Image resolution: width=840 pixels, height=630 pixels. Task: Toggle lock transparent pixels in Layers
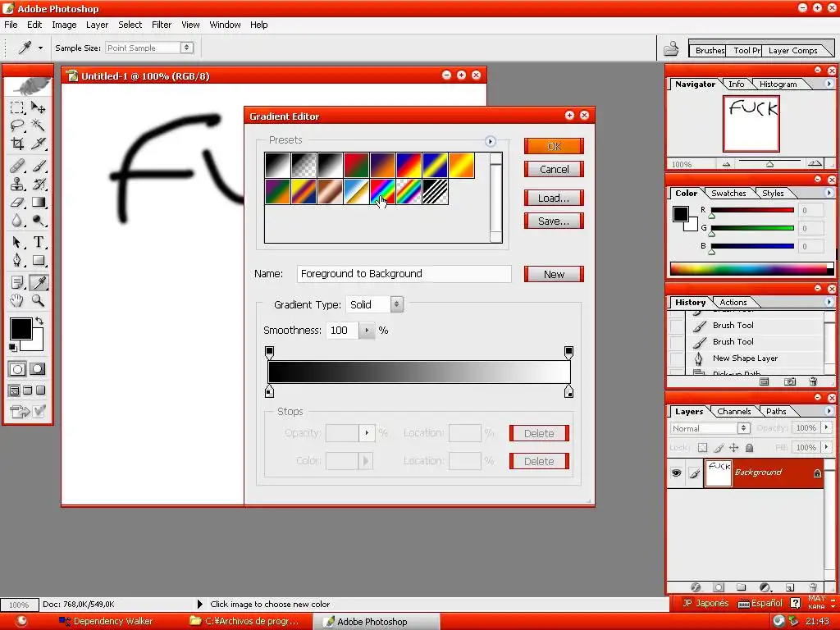coord(702,447)
